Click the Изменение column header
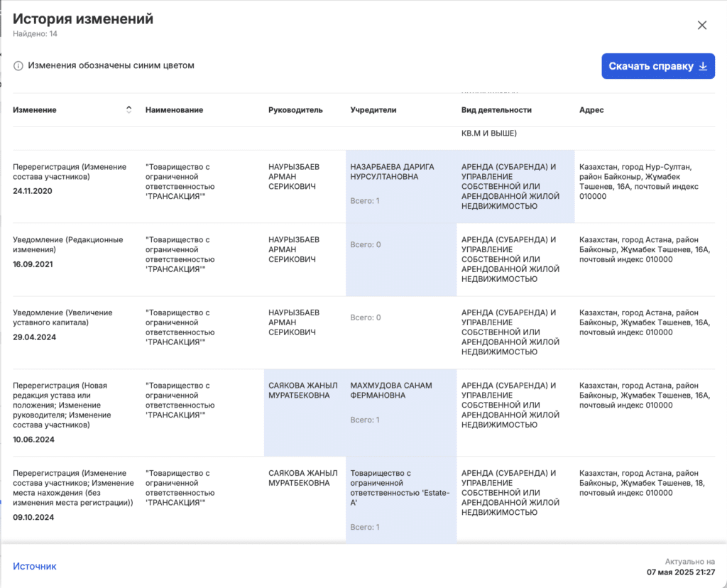Screen dimensions: 727x588 pyautogui.click(x=35, y=110)
